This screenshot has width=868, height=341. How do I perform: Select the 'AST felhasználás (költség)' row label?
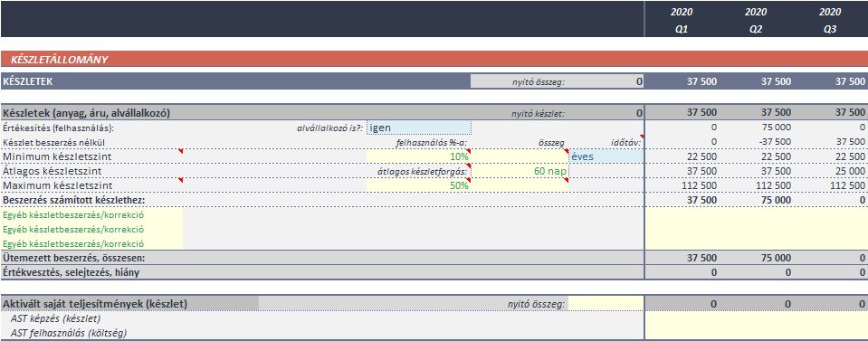69,333
